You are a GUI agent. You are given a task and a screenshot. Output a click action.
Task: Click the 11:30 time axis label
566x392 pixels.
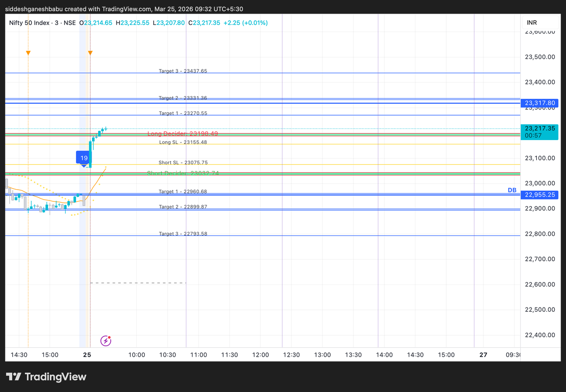pyautogui.click(x=229, y=355)
